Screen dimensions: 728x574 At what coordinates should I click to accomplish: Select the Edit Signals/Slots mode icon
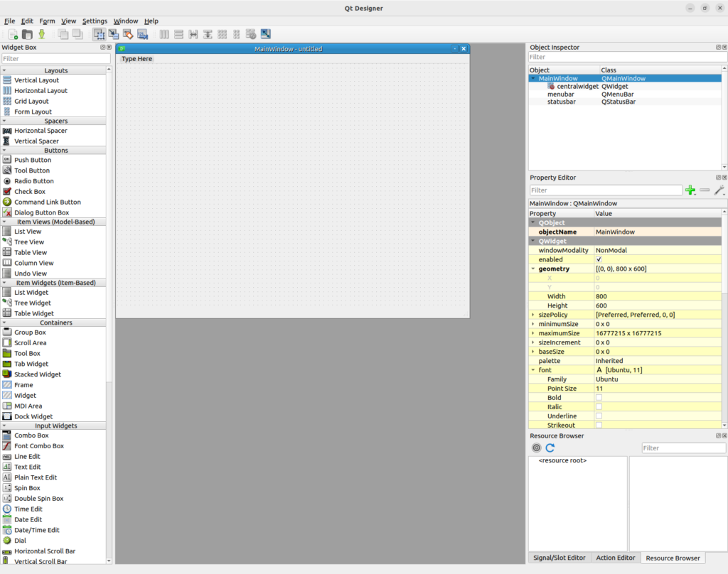coord(113,34)
